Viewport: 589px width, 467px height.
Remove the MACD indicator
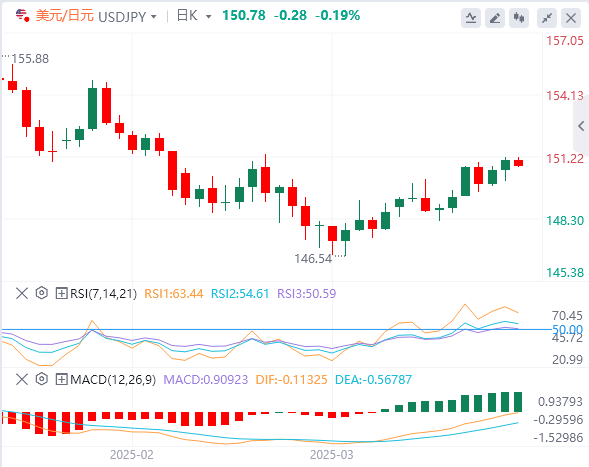(22, 379)
